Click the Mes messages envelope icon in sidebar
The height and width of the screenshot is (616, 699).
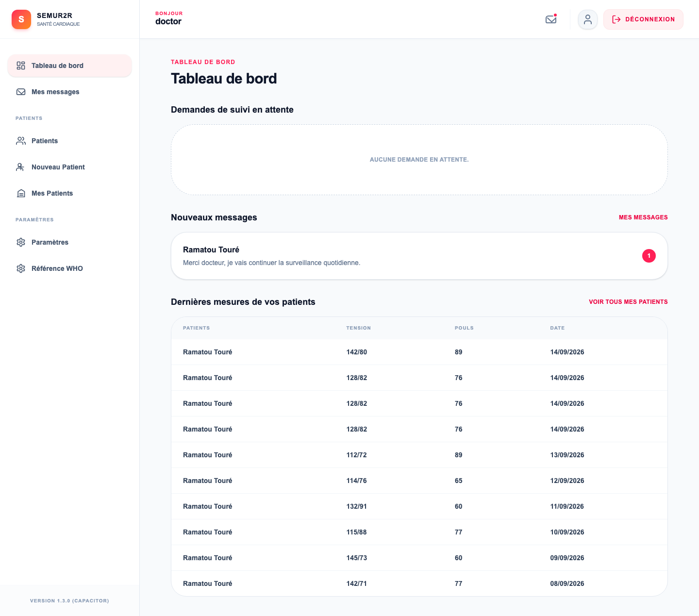[21, 92]
